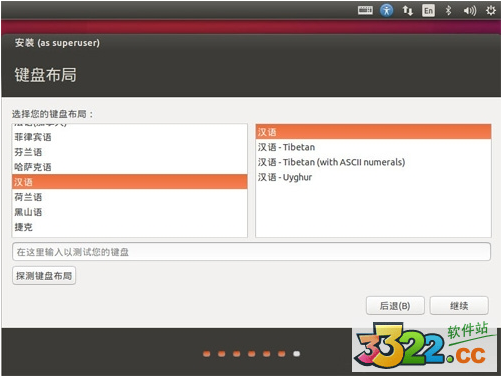Open the system gear session menu
Screen dimensions: 502x377
(x=490, y=11)
